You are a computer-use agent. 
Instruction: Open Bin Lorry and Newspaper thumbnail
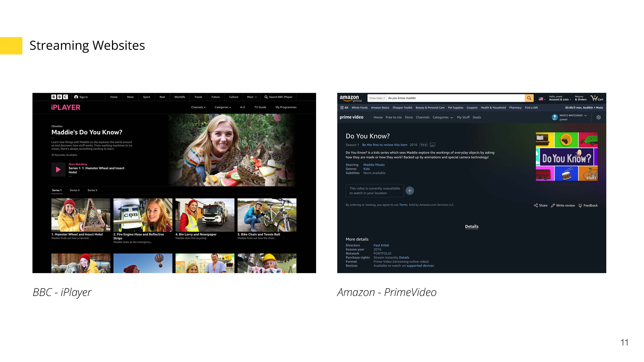point(205,215)
